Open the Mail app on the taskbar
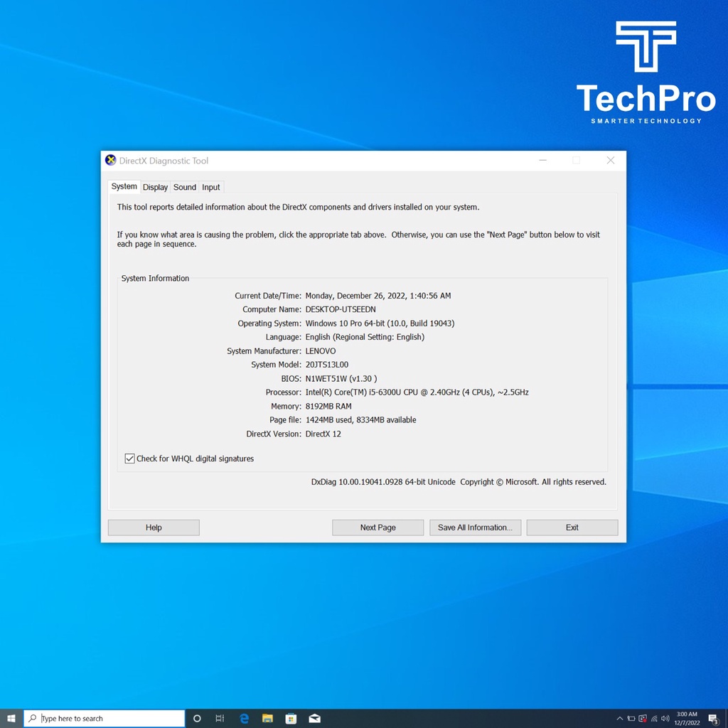Image resolution: width=728 pixels, height=728 pixels. [314, 718]
